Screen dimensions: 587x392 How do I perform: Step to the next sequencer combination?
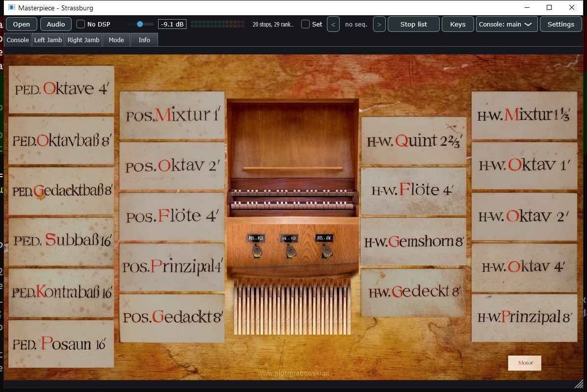point(379,25)
